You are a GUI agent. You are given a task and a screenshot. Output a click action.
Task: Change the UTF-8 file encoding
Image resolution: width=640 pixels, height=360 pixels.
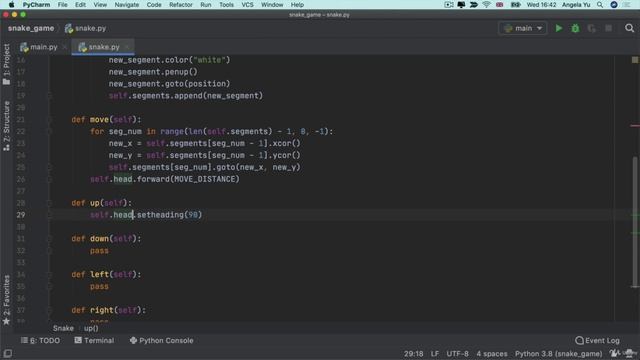[457, 354]
